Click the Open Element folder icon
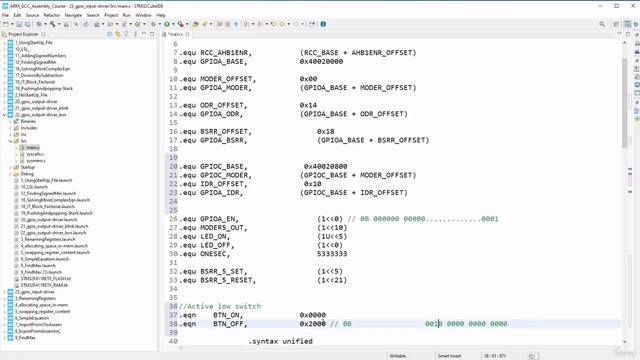 [196, 24]
